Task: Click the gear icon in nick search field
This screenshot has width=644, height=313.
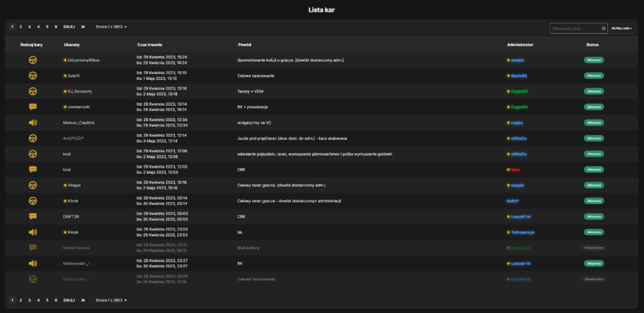Action: coord(604,28)
